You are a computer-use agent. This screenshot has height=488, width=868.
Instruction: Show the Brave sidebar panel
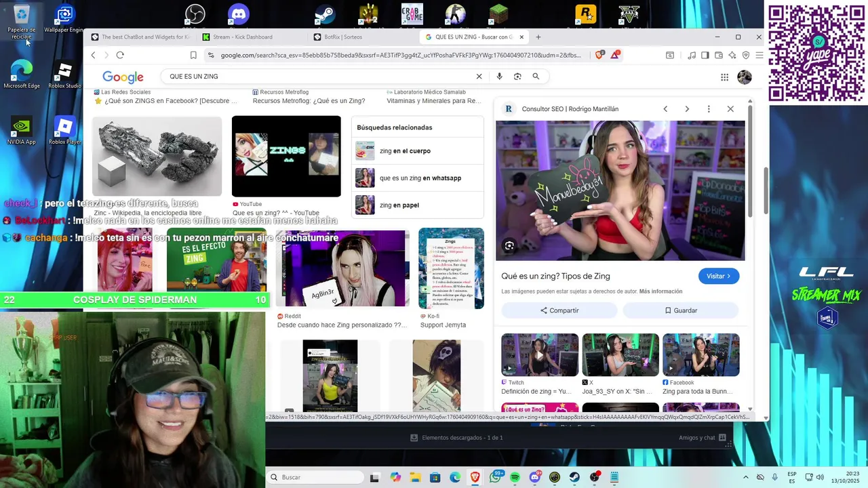click(x=705, y=55)
